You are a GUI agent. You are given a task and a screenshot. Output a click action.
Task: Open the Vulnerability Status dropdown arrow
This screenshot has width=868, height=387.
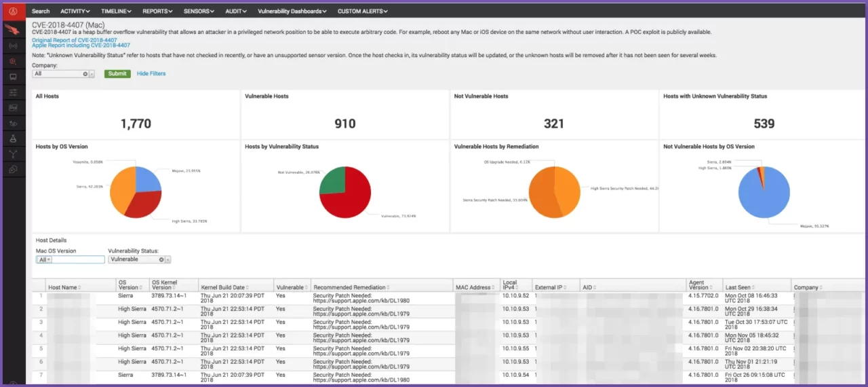[167, 259]
